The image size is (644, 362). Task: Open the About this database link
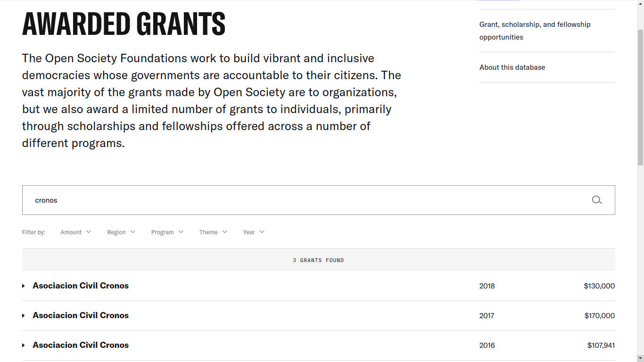(x=512, y=67)
